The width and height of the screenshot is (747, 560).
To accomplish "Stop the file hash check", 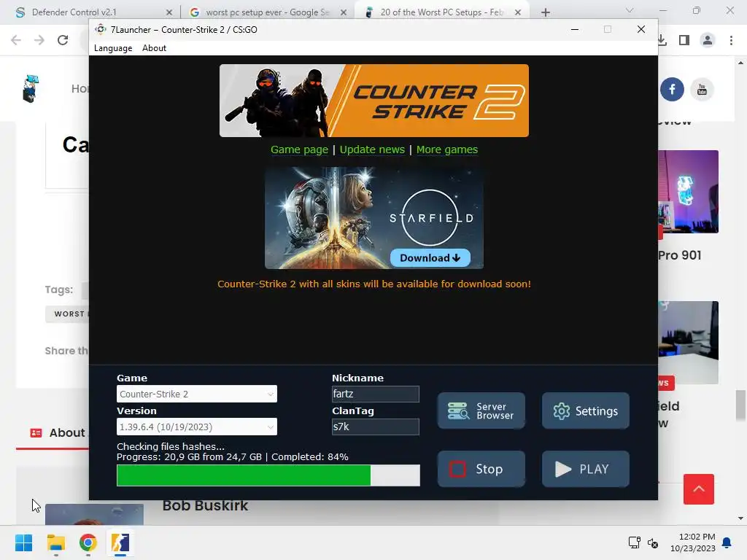I will [481, 469].
